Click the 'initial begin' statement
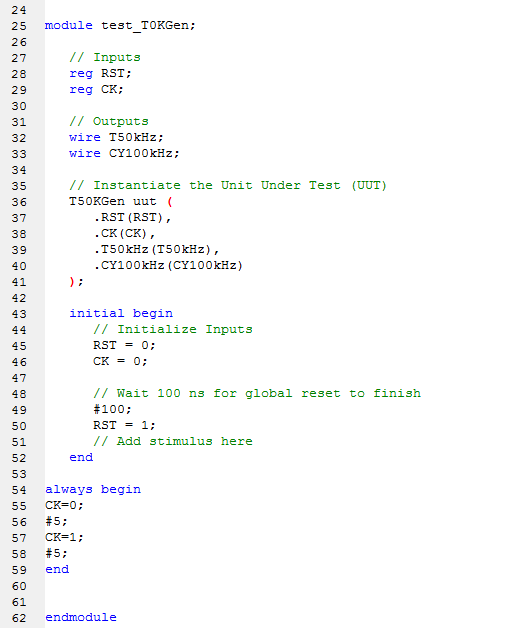This screenshot has height=628, width=519. 121,313
